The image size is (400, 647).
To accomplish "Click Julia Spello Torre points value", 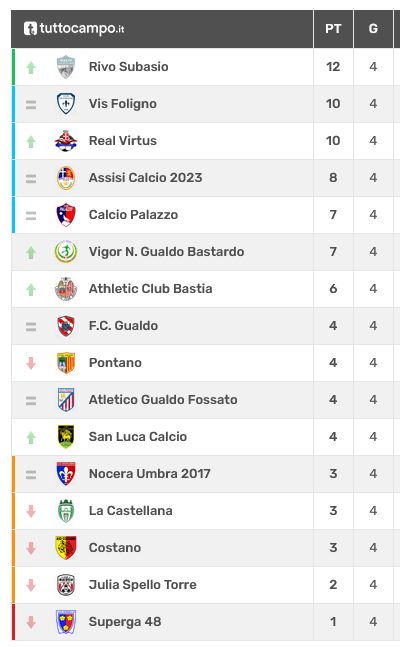I will [x=333, y=585].
